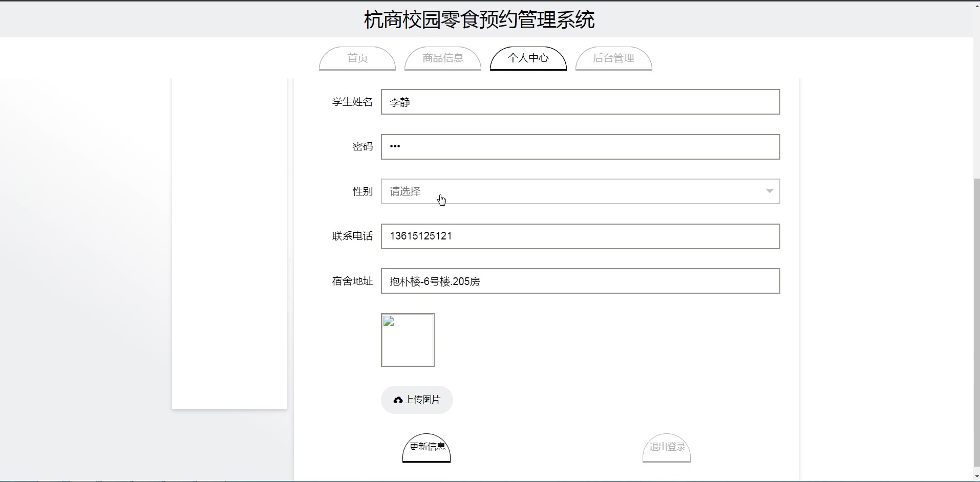
Task: Click the 学生姓名 label
Action: [352, 102]
